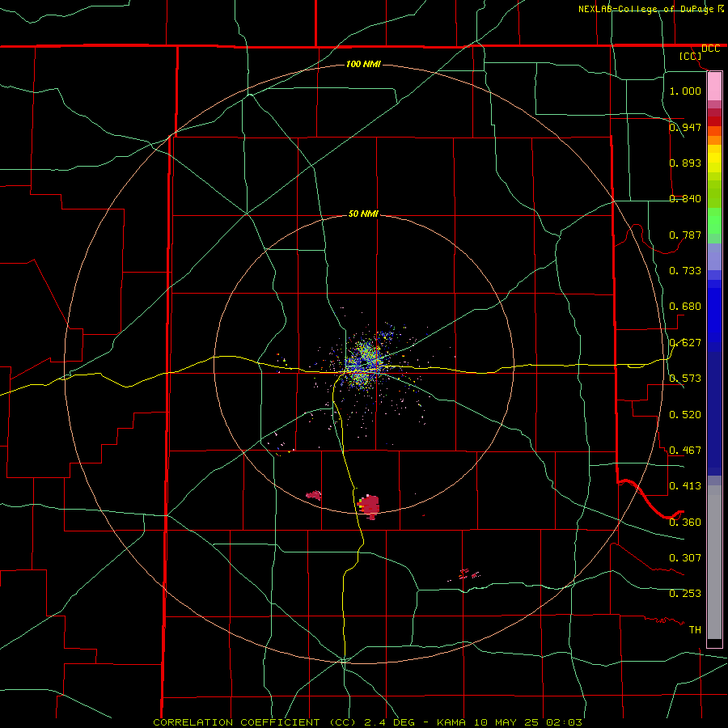Select the 0.787 legend value
Image resolution: width=728 pixels, height=728 pixels.
[685, 235]
